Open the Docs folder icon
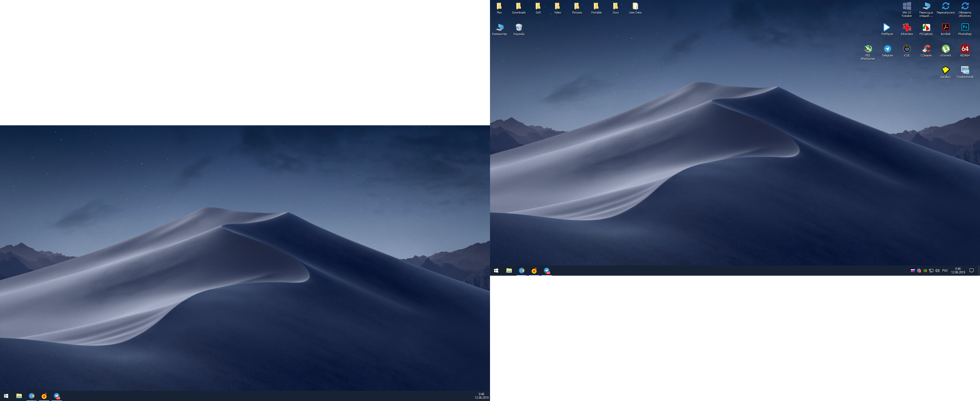 click(x=616, y=8)
